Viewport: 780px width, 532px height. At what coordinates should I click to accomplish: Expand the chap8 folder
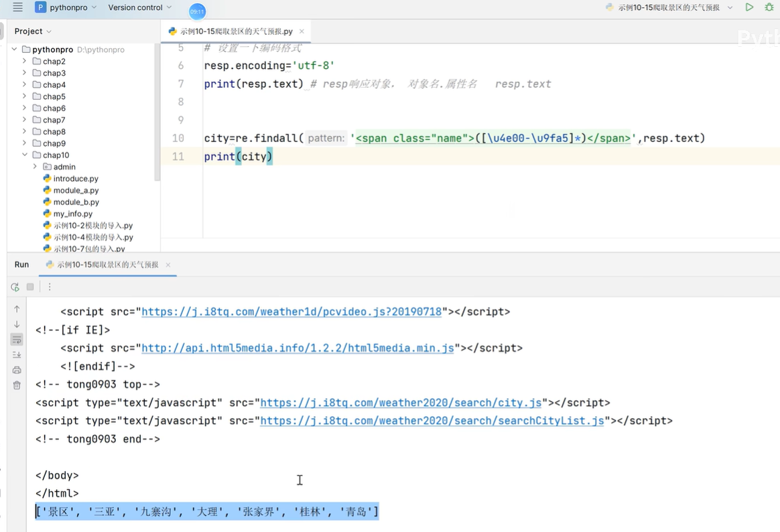[24, 132]
